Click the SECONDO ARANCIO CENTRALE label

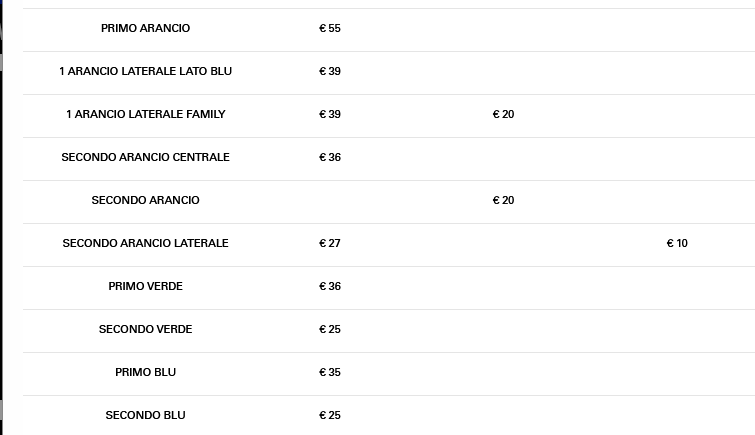pos(145,157)
